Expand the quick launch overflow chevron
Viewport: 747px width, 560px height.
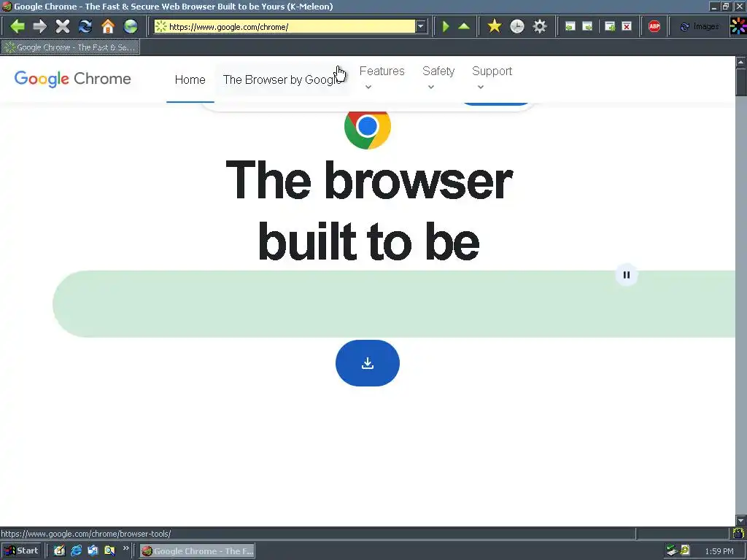point(125,548)
